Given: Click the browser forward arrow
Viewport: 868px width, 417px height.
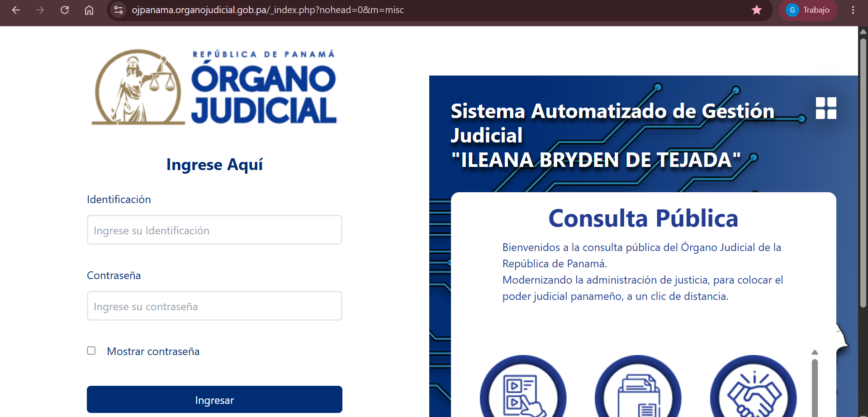Looking at the screenshot, I should click(40, 10).
